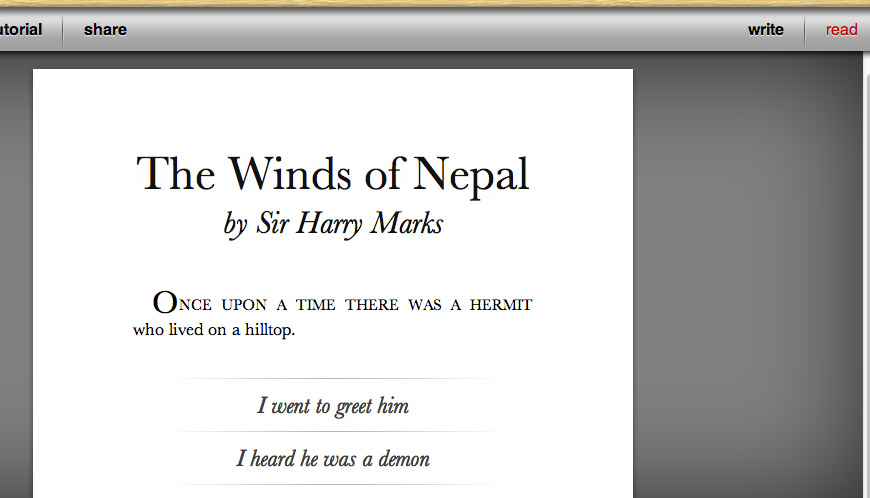Click the byline "by Sir Harry Marks"
Viewport: 870px width, 498px height.
(333, 223)
